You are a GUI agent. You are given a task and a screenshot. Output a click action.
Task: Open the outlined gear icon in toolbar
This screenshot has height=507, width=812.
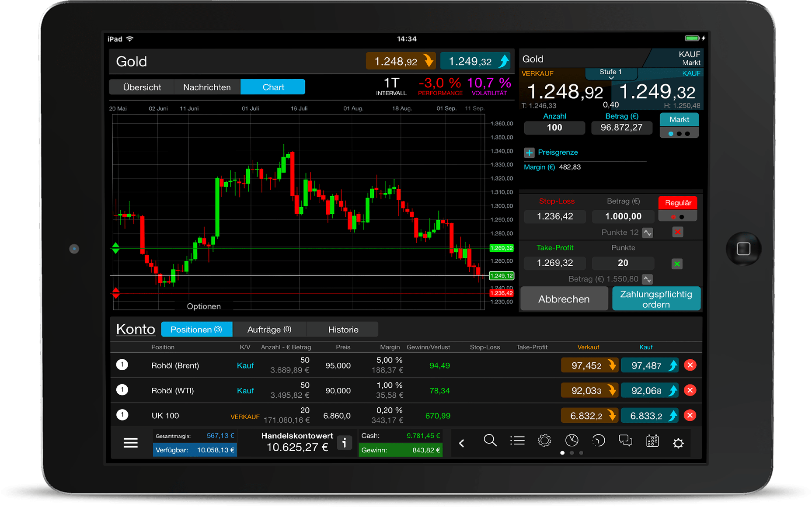[544, 441]
